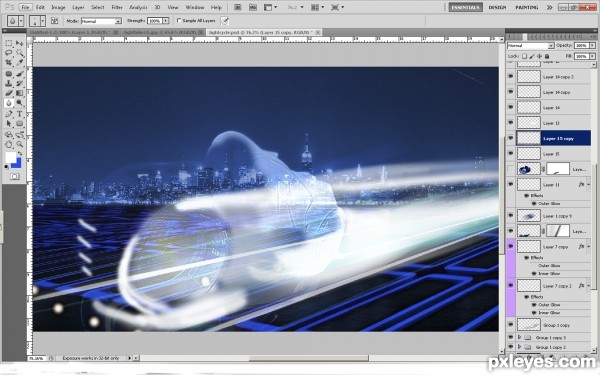The width and height of the screenshot is (600, 375).
Task: Select the History Brush tool
Action: tap(19, 83)
